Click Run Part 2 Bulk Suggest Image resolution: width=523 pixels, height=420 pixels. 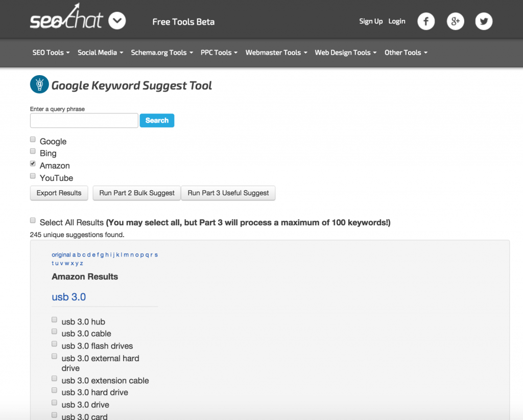click(137, 193)
